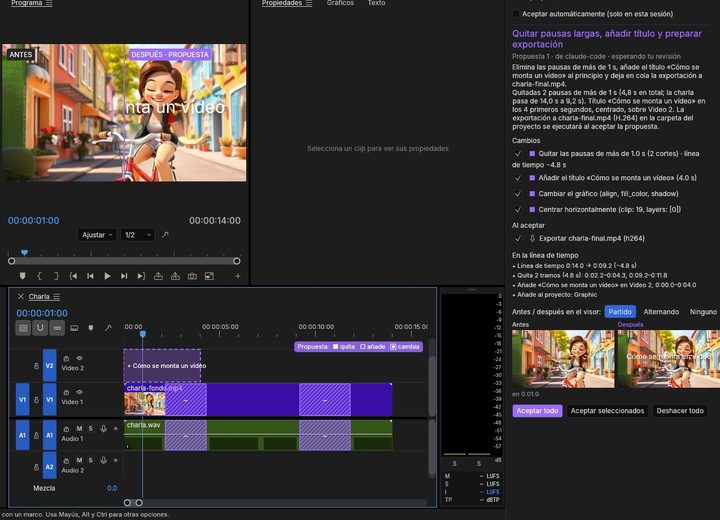This screenshot has width=720, height=520.
Task: Select Alternando viewer comparison mode
Action: 661,312
